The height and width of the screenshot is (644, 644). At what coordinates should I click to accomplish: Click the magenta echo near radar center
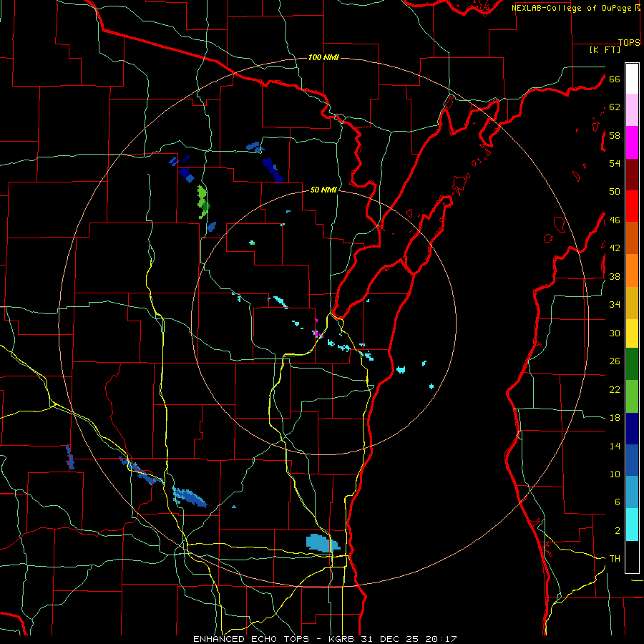pos(317,333)
